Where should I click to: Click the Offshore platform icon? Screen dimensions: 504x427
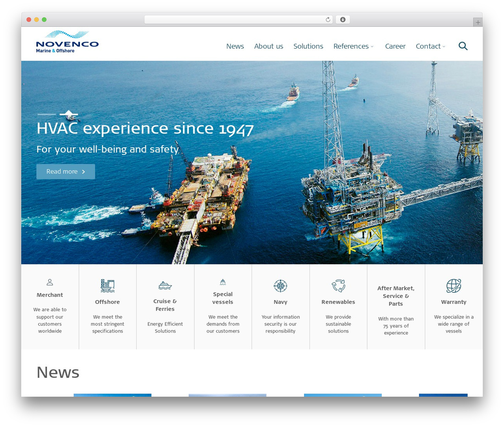pyautogui.click(x=107, y=286)
